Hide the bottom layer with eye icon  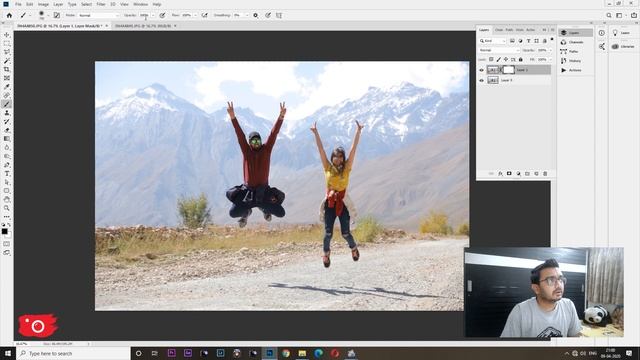pos(481,80)
